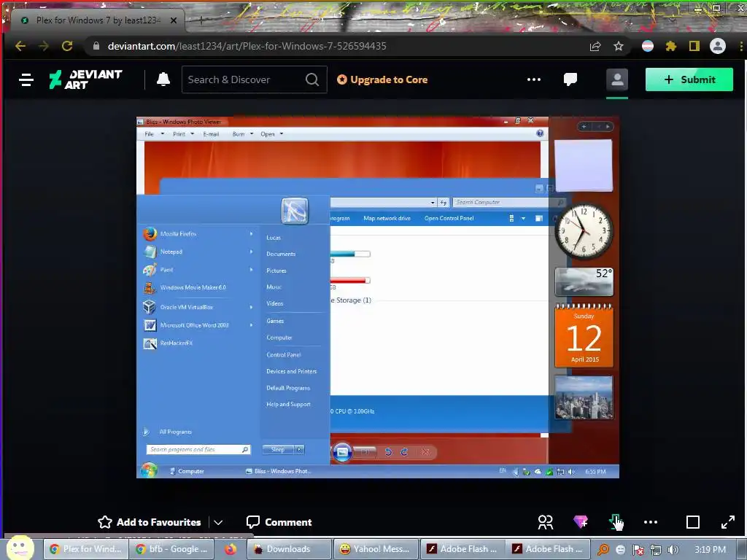Image resolution: width=747 pixels, height=560 pixels.
Task: Click the Action Center flag tray icon
Action: (x=638, y=550)
